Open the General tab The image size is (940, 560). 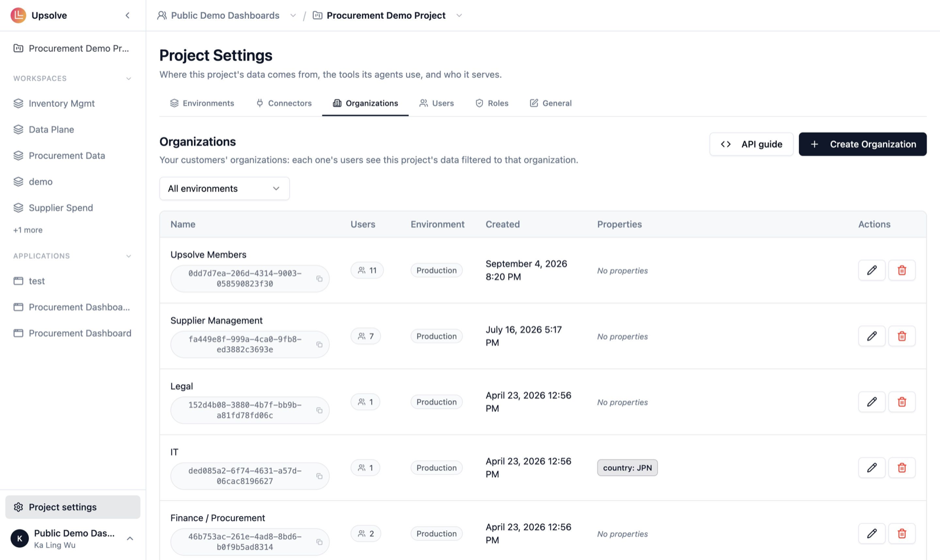[550, 103]
